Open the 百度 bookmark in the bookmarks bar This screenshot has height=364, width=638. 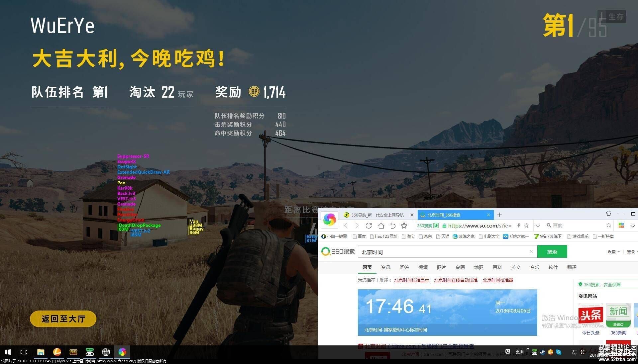359,236
